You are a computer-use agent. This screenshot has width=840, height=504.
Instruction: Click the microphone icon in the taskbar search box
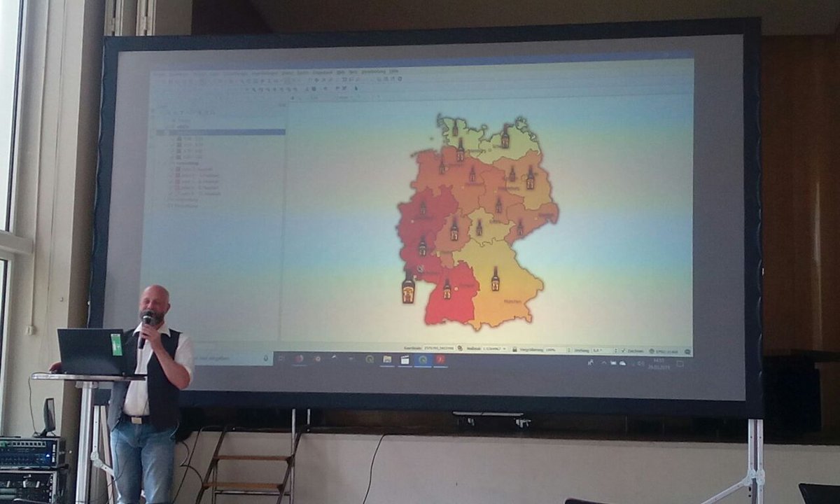click(x=266, y=358)
